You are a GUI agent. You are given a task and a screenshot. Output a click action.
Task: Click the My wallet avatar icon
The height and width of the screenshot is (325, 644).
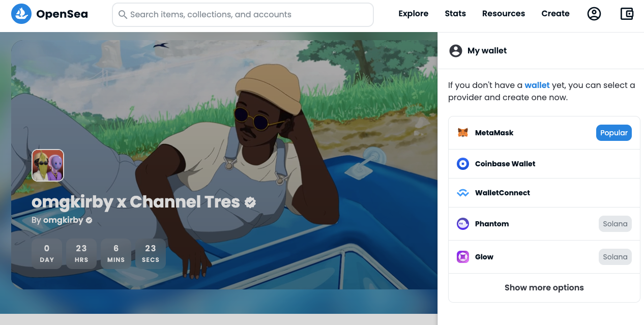pos(455,51)
